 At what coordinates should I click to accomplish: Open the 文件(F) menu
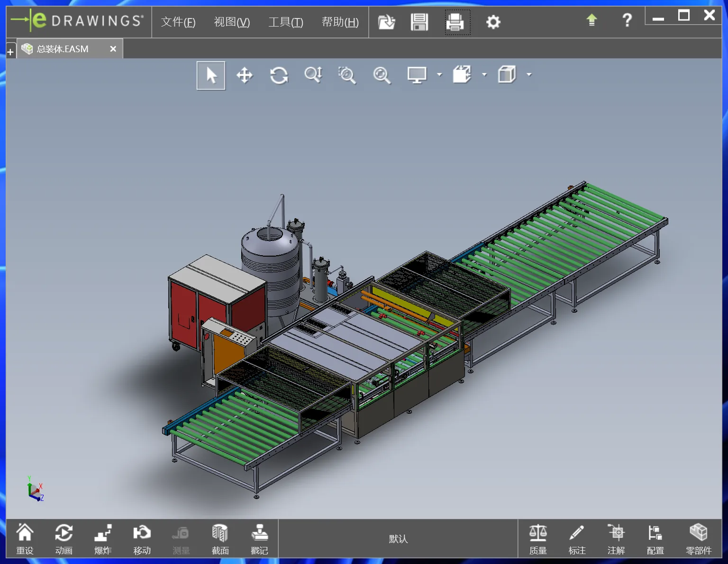[178, 22]
